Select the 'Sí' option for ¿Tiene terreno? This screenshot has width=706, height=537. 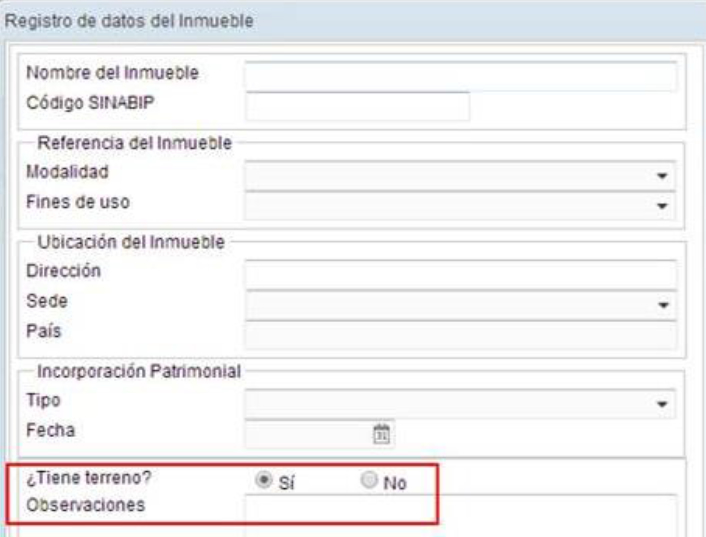pos(264,481)
